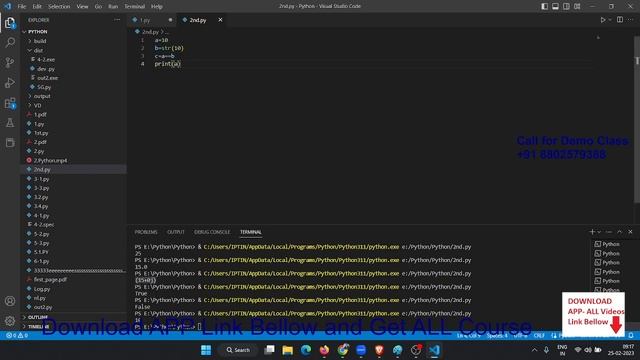Open editor More Actions ellipsis

coord(631,20)
